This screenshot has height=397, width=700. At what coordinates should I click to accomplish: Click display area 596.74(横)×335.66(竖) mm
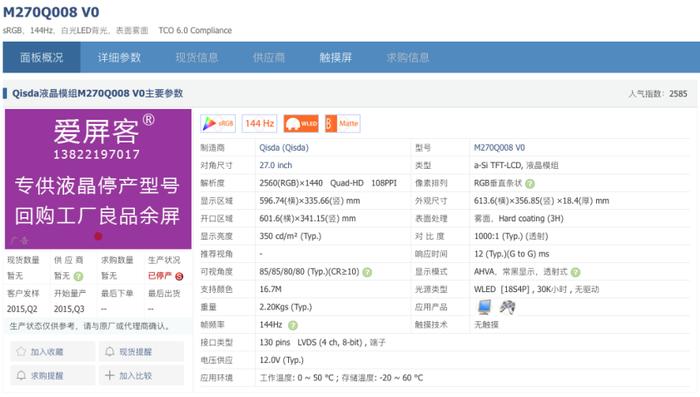tap(309, 201)
